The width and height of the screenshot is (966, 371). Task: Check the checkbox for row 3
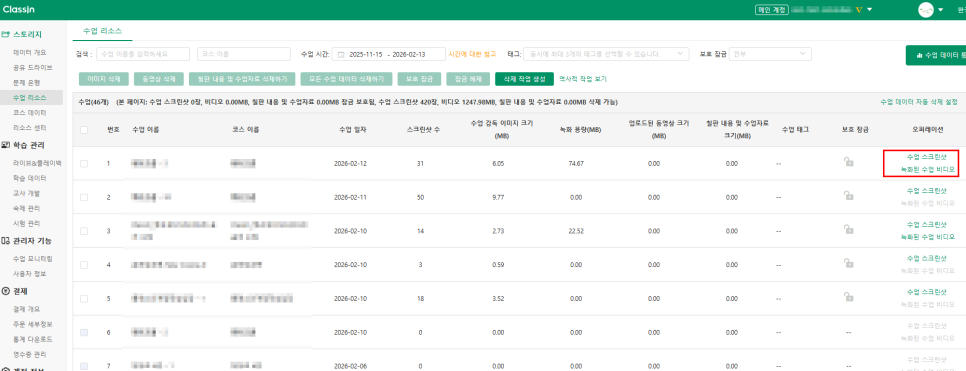click(84, 230)
